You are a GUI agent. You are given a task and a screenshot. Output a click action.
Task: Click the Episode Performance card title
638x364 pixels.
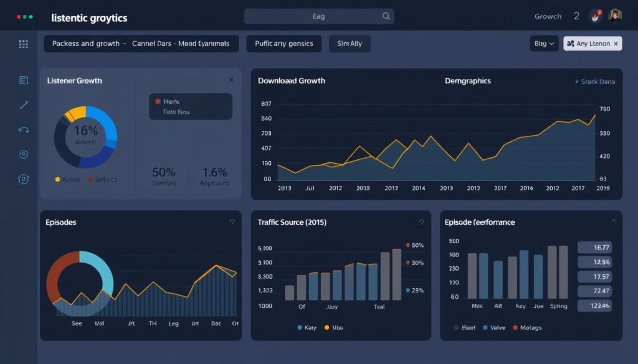[x=479, y=222]
